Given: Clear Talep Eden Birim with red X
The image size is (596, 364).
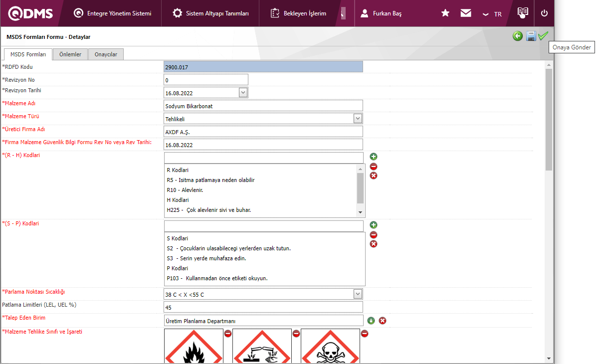Looking at the screenshot, I should pos(383,320).
